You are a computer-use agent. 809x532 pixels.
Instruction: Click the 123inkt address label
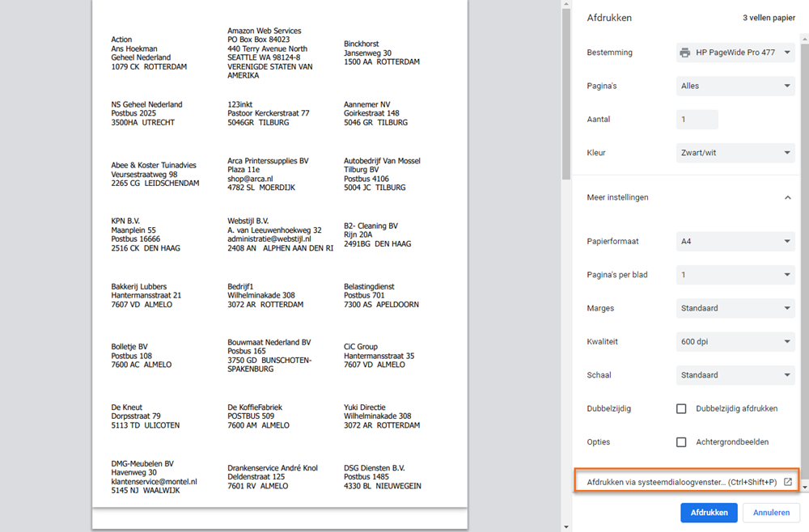click(269, 113)
